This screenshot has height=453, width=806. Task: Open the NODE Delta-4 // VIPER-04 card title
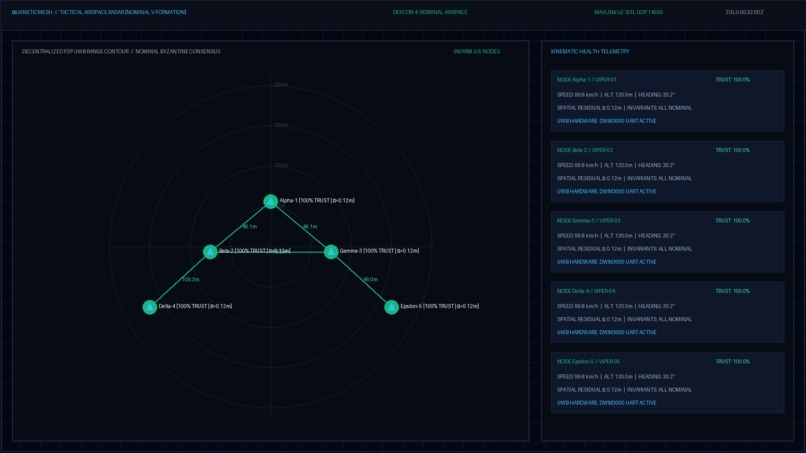click(585, 291)
